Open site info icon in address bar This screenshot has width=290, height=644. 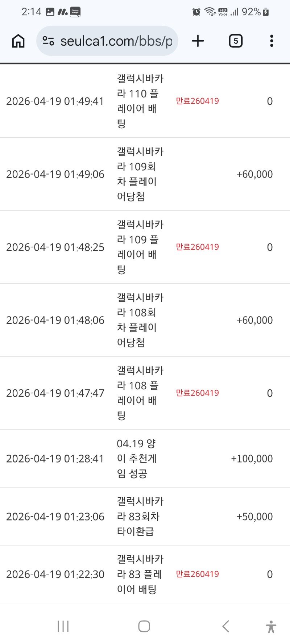[x=48, y=41]
